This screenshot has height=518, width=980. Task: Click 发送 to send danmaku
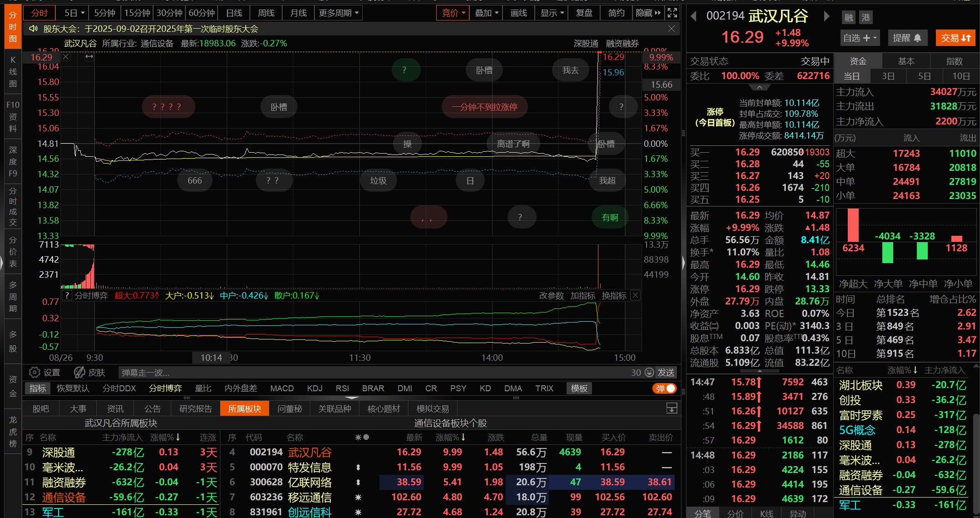click(x=666, y=373)
